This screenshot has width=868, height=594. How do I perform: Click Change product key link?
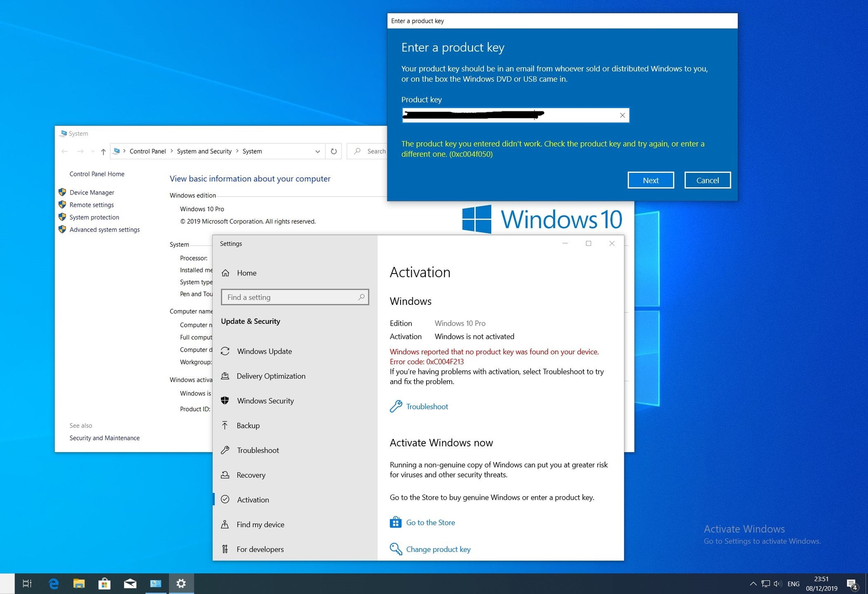click(x=438, y=549)
